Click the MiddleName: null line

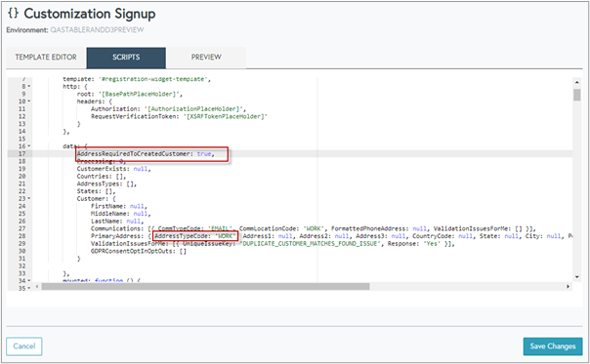coord(121,214)
